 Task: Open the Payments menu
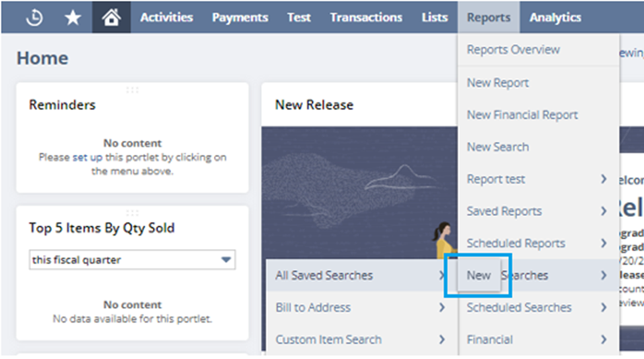[x=240, y=17]
